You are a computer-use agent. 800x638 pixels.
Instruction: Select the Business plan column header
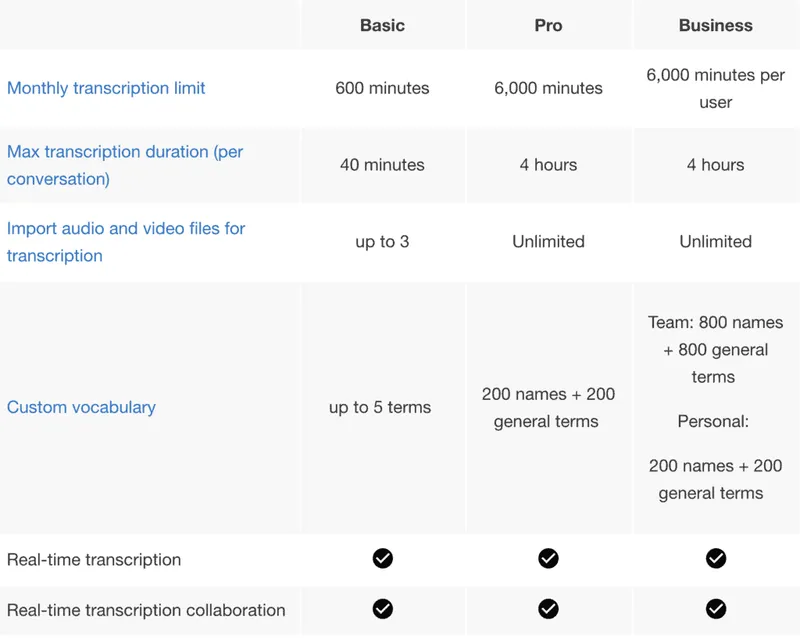(x=716, y=25)
